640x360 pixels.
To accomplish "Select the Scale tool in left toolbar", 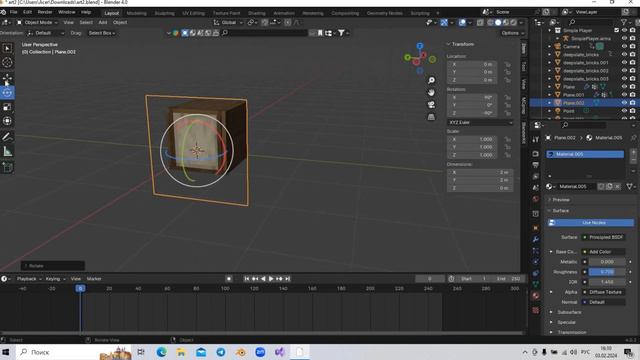I will pos(7,107).
